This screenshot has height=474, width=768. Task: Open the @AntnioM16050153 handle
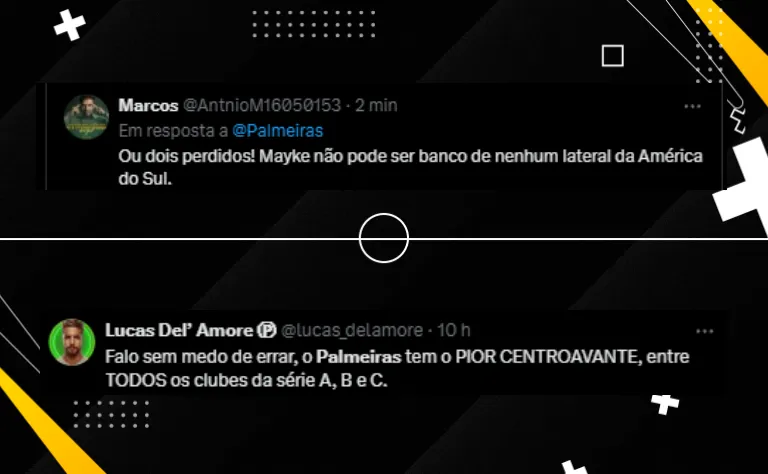[262, 105]
